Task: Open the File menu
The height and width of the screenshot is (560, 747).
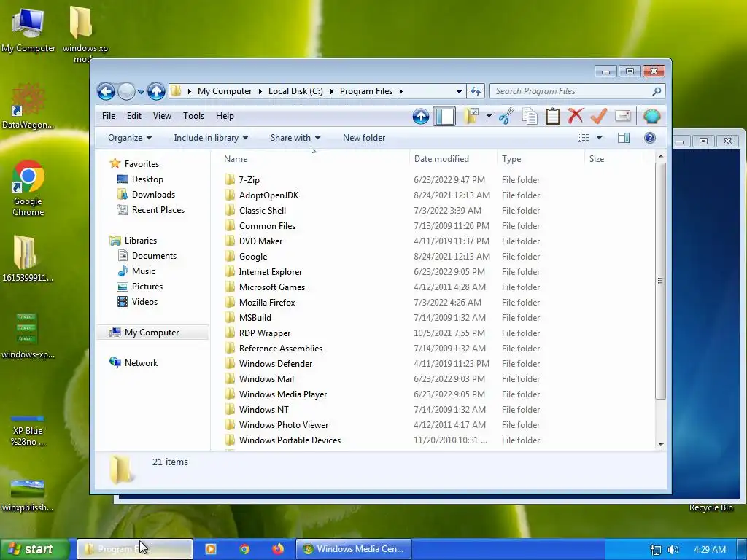Action: (x=109, y=116)
